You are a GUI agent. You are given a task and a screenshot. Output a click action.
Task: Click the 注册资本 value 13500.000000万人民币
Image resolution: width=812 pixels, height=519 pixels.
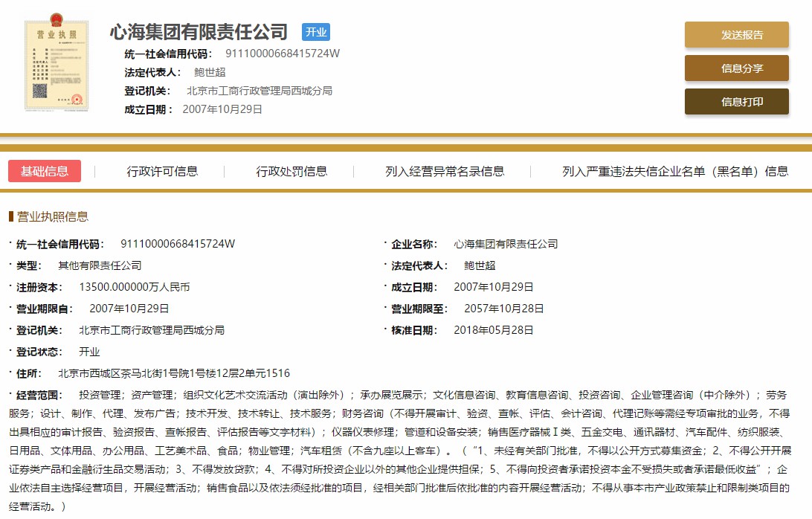pos(134,287)
